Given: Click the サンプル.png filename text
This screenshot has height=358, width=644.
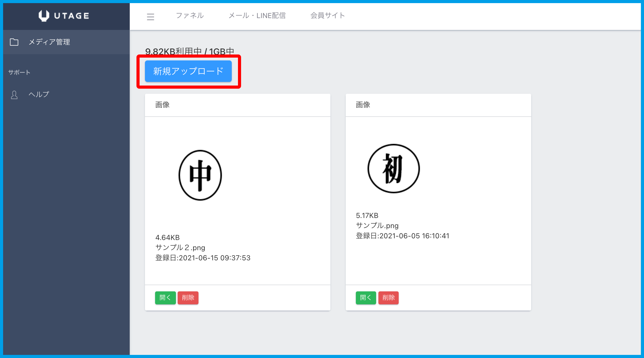Looking at the screenshot, I should 377,226.
